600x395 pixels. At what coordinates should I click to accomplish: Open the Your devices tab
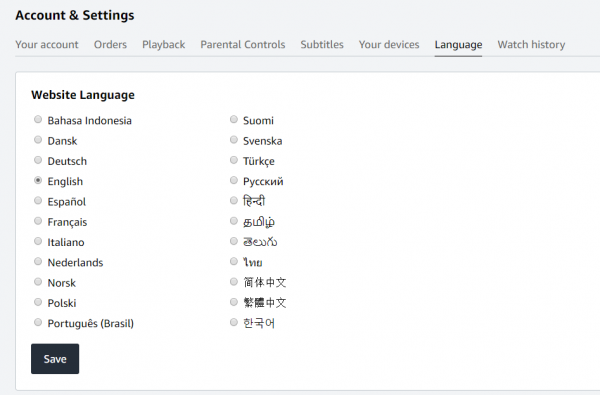(x=389, y=44)
